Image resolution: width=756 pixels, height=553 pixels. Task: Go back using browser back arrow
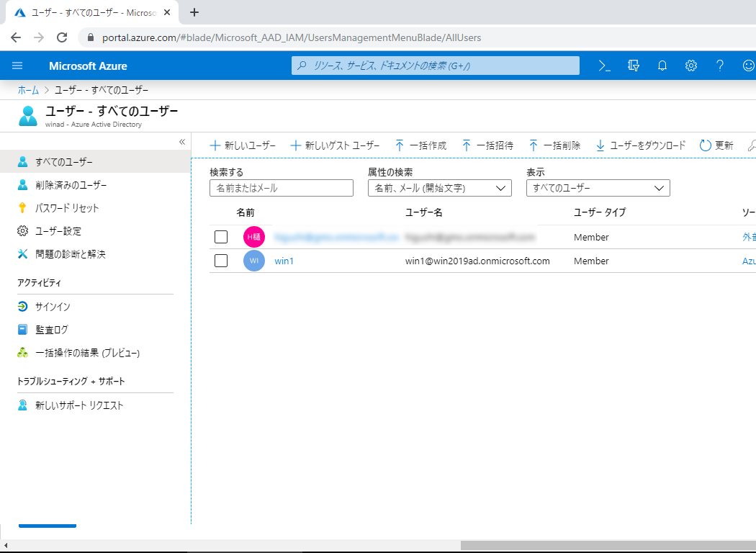click(x=16, y=37)
